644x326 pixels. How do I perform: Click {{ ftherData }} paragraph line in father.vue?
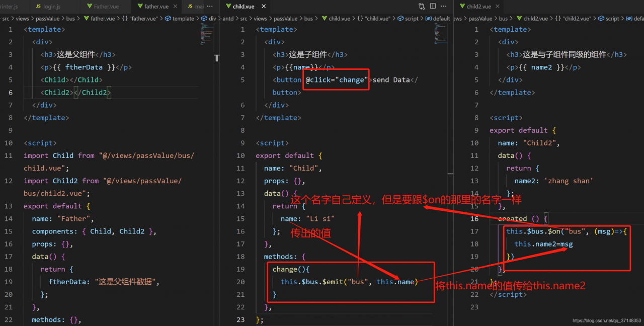click(x=86, y=67)
